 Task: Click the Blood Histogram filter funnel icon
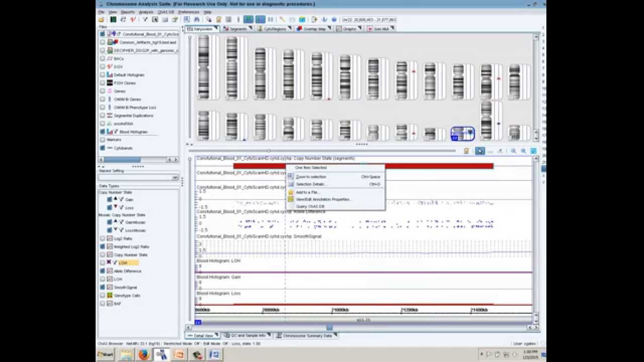[x=116, y=132]
